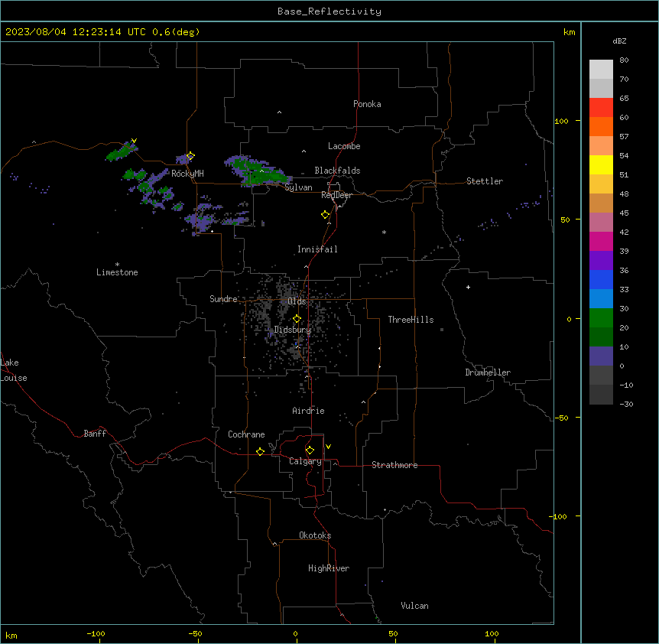Screen dimensions: 659x644
Task: Click the RockyMH label
Action: tap(187, 174)
